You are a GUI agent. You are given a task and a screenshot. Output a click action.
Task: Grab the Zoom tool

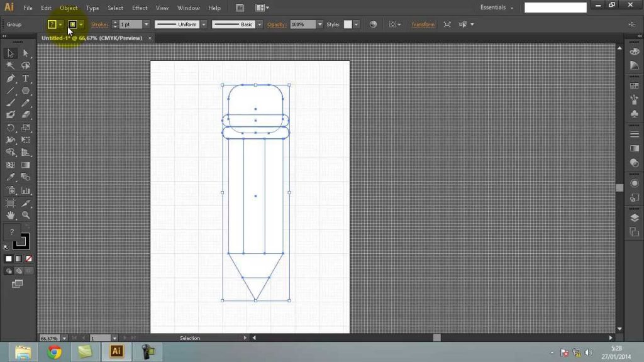click(25, 214)
